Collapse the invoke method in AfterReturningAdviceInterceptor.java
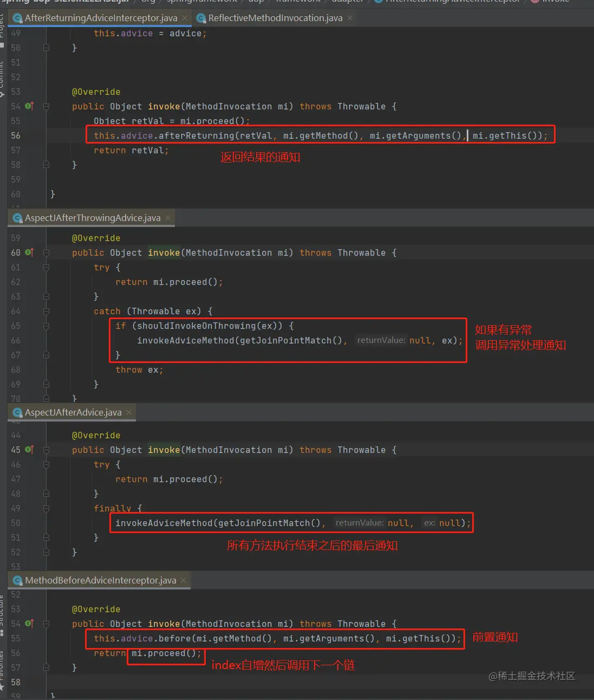Image resolution: width=594 pixels, height=700 pixels. click(x=46, y=107)
